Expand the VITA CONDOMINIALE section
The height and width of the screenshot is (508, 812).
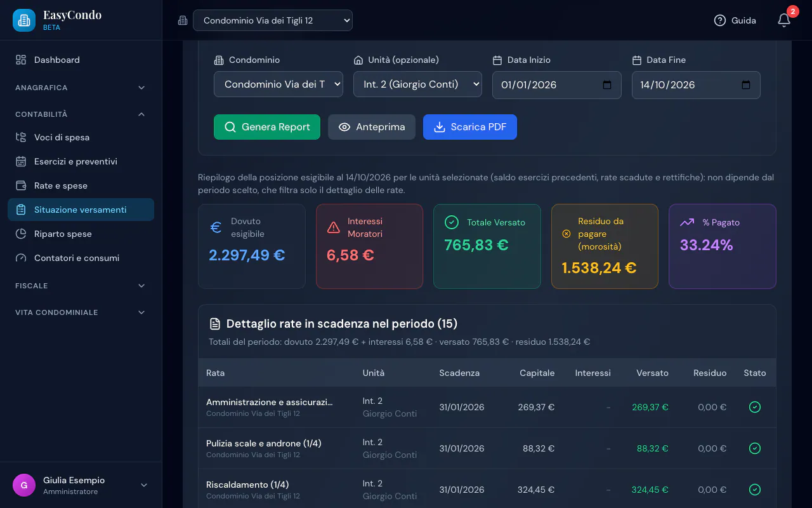[81, 312]
